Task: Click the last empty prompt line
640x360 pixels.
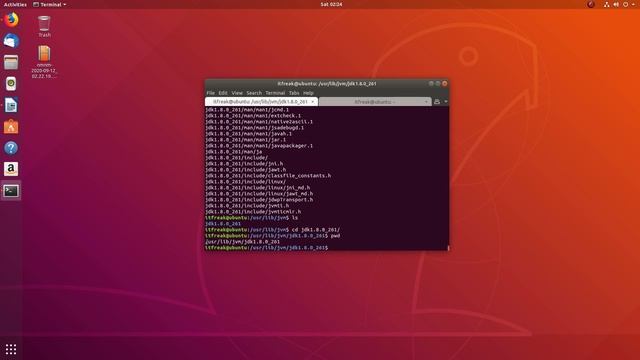Action: pos(267,248)
